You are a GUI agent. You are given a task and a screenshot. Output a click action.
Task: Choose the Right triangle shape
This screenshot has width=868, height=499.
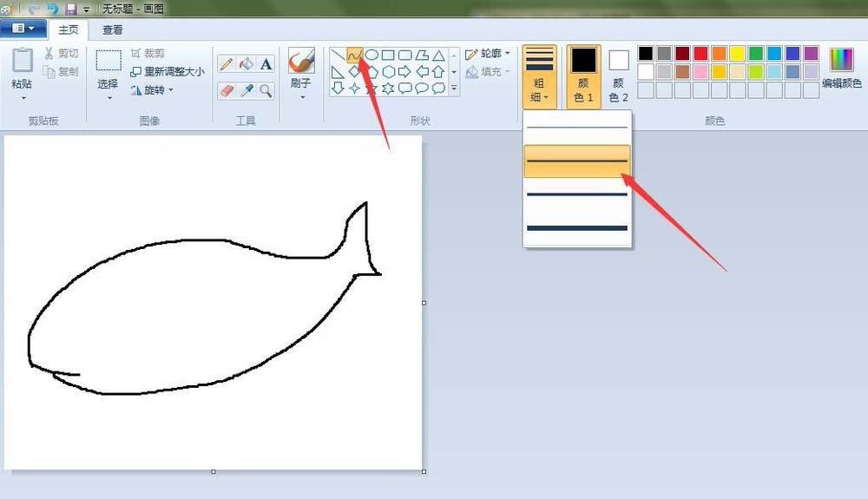[337, 71]
